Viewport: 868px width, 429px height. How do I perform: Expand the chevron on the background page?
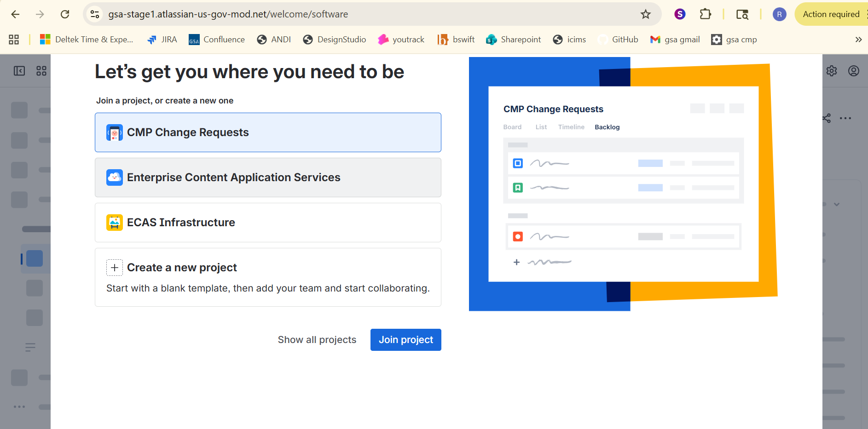coord(837,204)
